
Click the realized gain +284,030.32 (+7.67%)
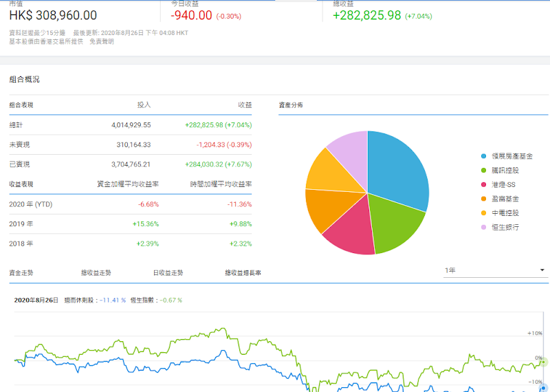coord(219,164)
